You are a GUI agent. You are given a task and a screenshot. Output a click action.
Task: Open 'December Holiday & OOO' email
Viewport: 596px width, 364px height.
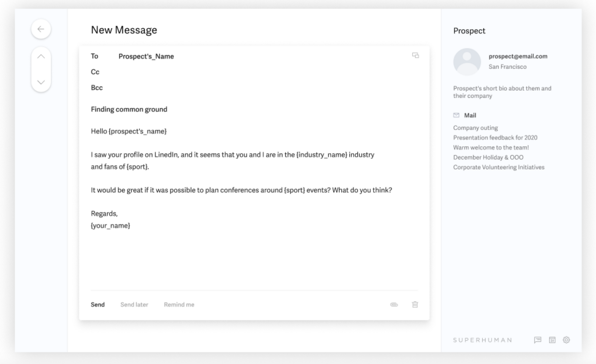(488, 157)
